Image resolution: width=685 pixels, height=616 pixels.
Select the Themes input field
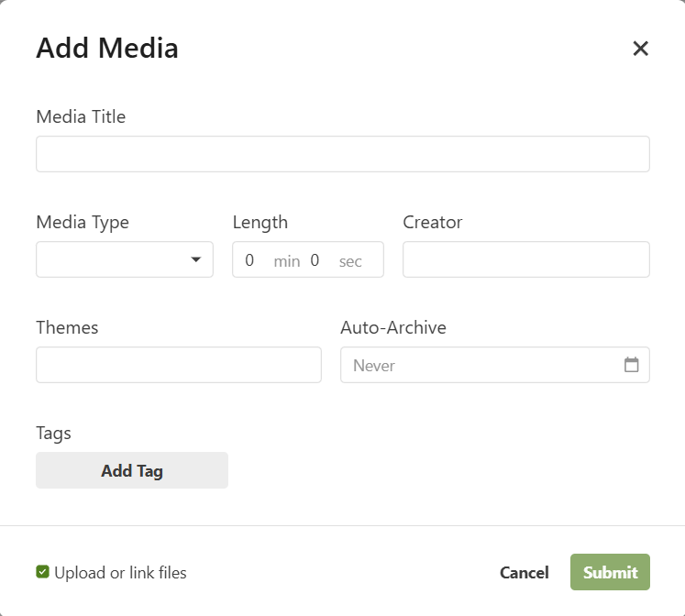pyautogui.click(x=179, y=365)
